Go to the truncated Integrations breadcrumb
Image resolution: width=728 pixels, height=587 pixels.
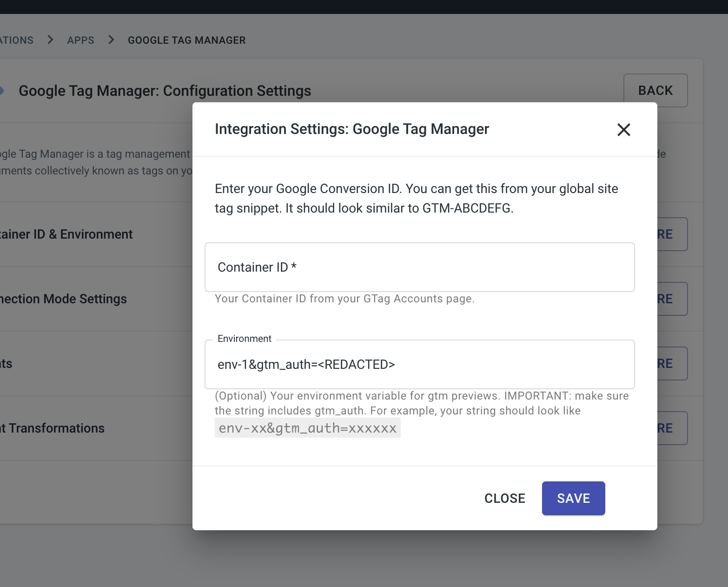pos(16,40)
